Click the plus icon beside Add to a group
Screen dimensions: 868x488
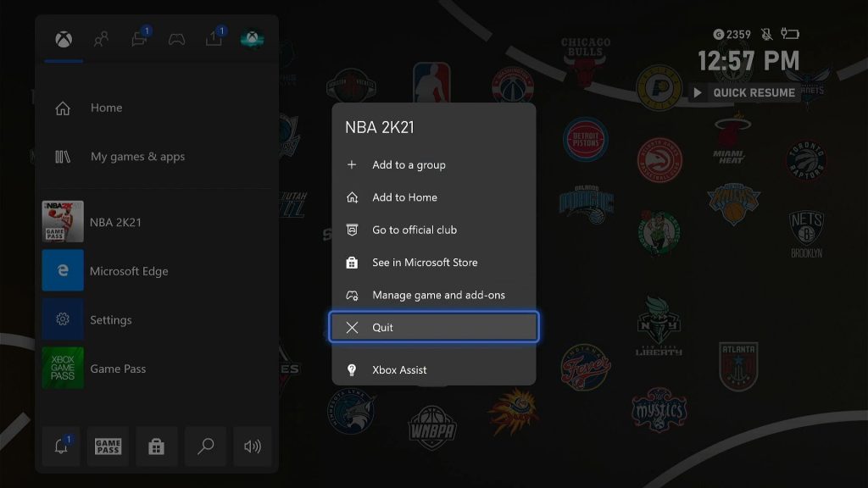click(352, 165)
